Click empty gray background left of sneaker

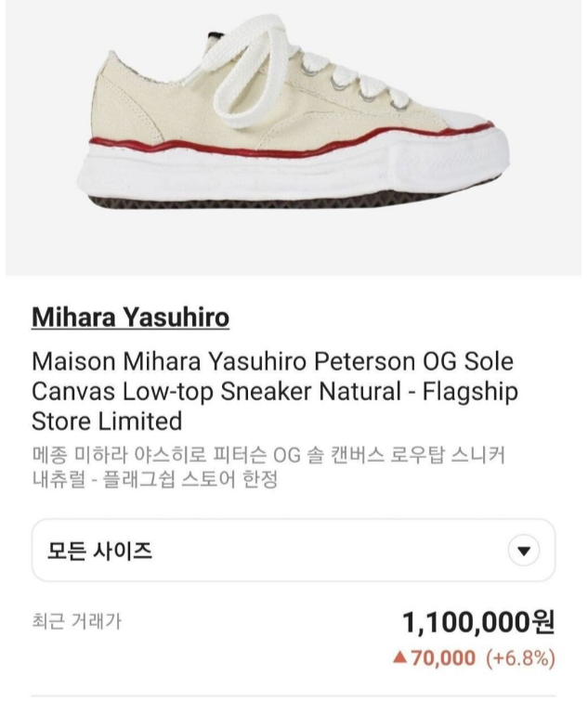click(42, 139)
